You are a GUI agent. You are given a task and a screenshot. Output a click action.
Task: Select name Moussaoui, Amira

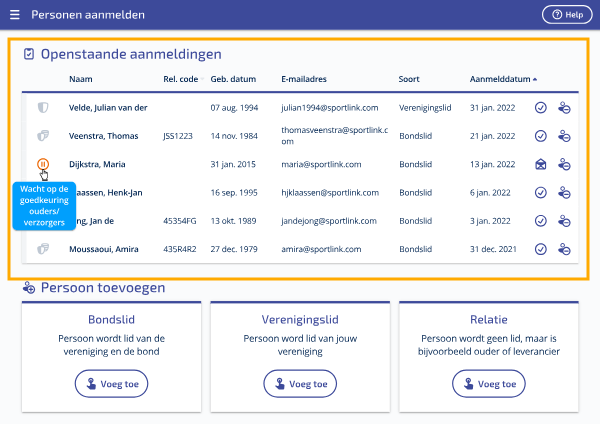pyautogui.click(x=104, y=249)
